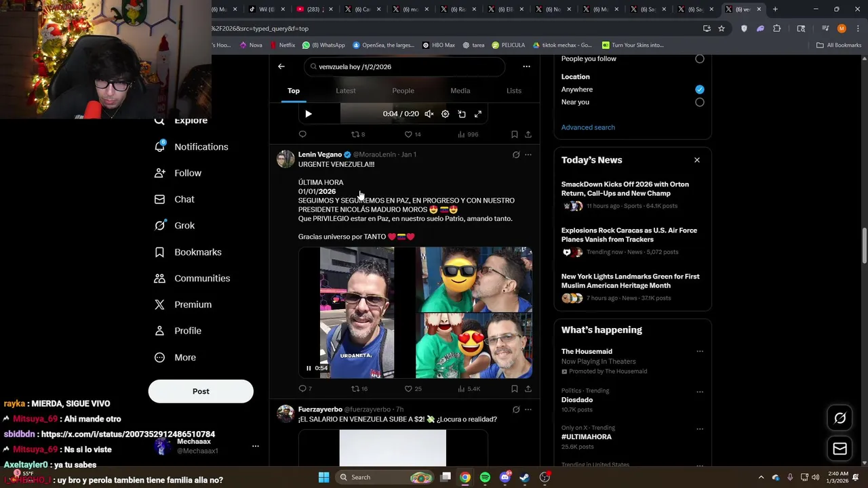View analytics showing 996 views
This screenshot has height=488, width=868.
(x=468, y=134)
